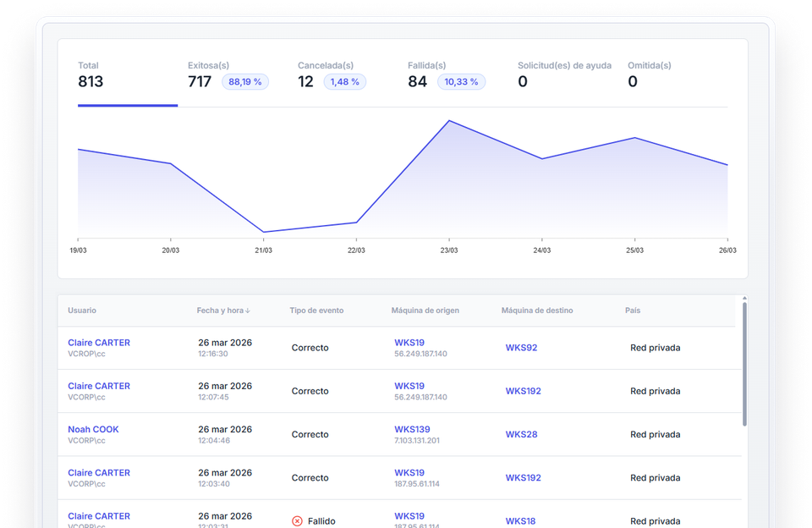Sort by the Usuario column header
Viewport: 812px width, 528px height.
click(82, 311)
